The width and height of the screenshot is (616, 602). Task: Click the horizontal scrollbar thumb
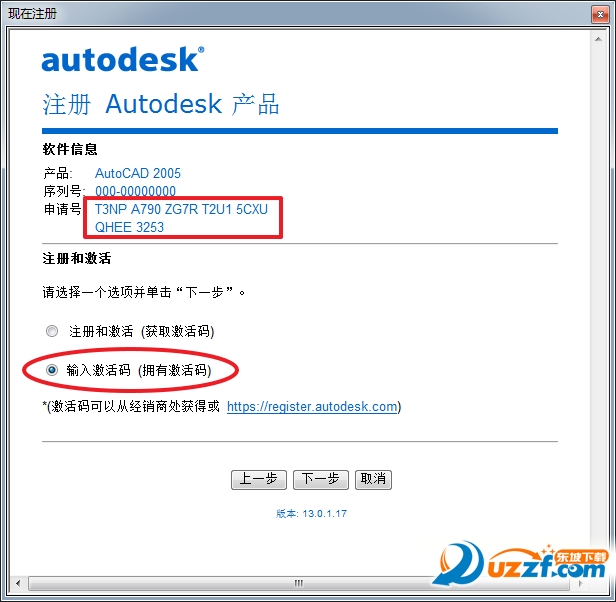[x=299, y=583]
